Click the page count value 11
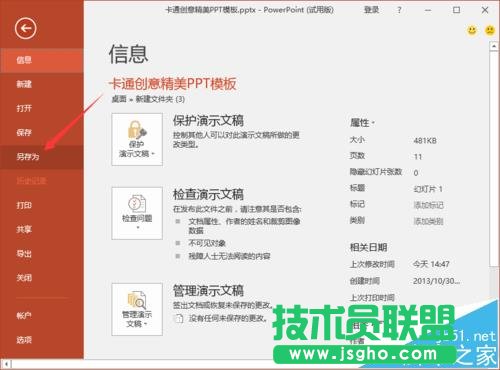The height and width of the screenshot is (370, 500). coord(418,157)
